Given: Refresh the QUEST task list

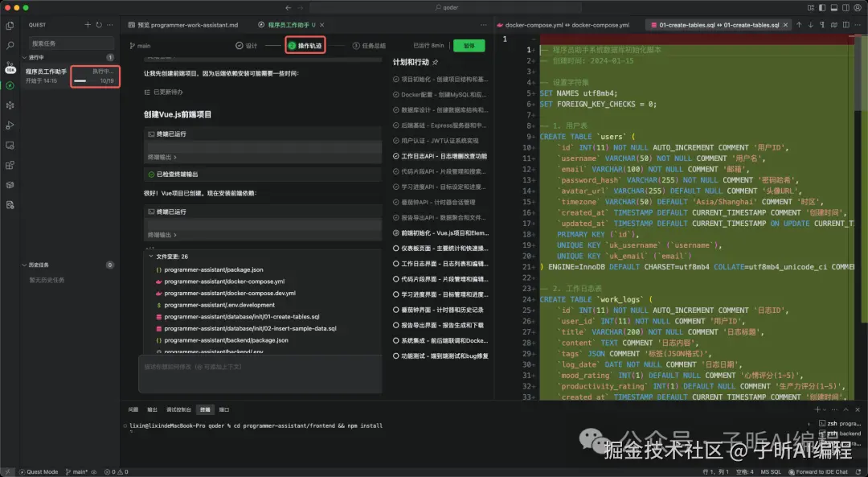Looking at the screenshot, I should pyautogui.click(x=99, y=25).
